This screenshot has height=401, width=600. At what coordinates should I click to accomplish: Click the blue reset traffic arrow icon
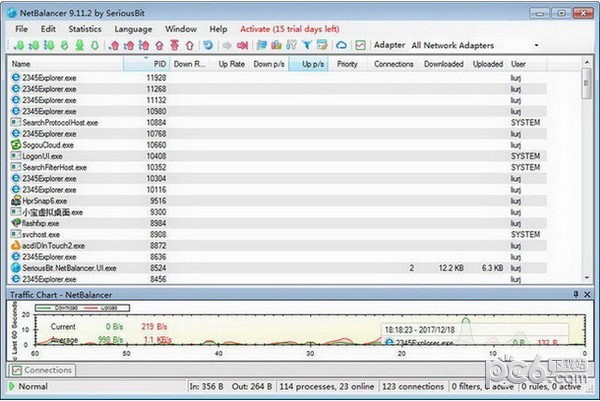point(208,46)
